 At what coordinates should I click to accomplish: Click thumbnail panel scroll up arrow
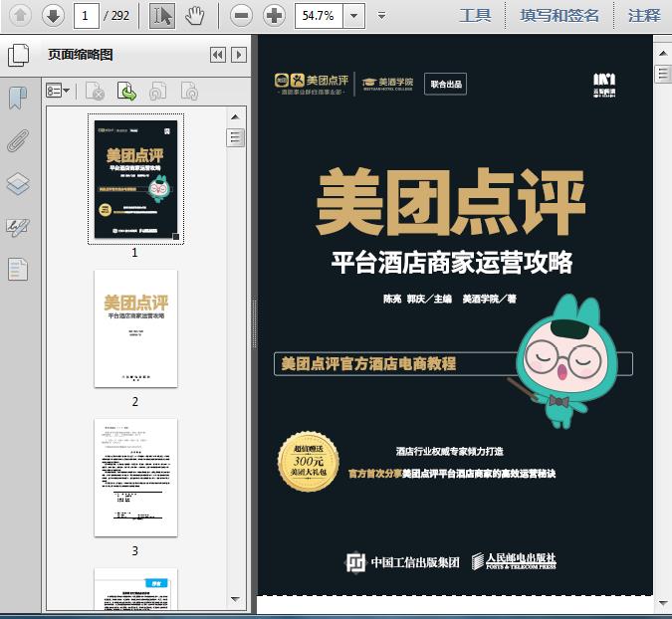click(235, 117)
